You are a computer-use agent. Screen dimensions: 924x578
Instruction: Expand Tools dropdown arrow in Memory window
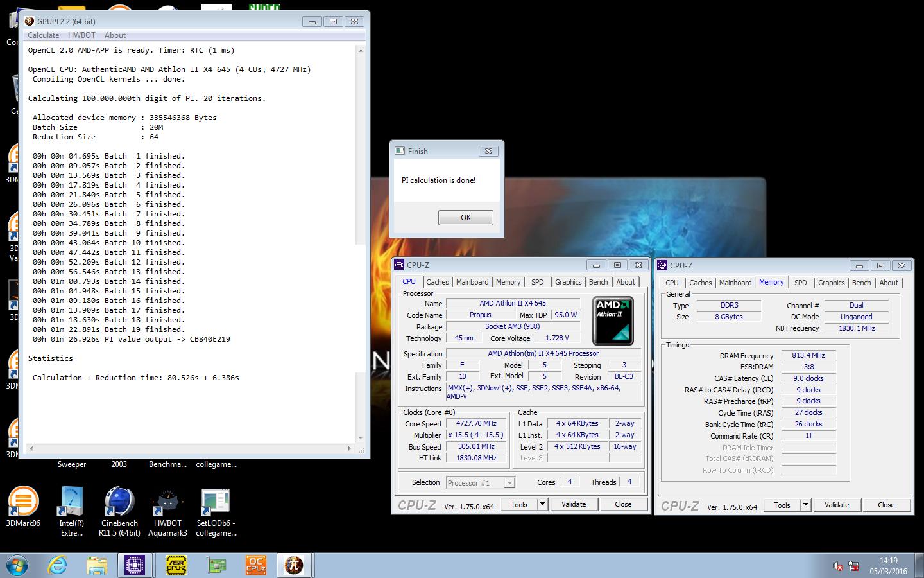click(805, 505)
